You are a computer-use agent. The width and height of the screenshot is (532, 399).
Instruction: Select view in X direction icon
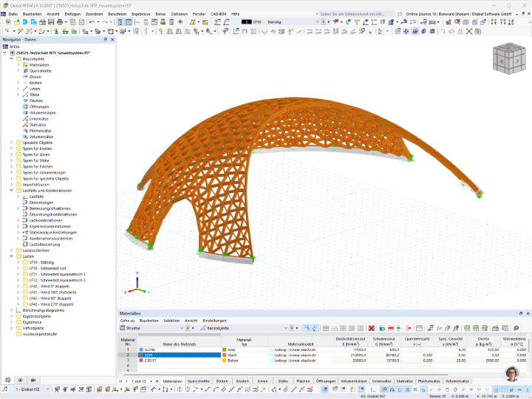coord(494,22)
